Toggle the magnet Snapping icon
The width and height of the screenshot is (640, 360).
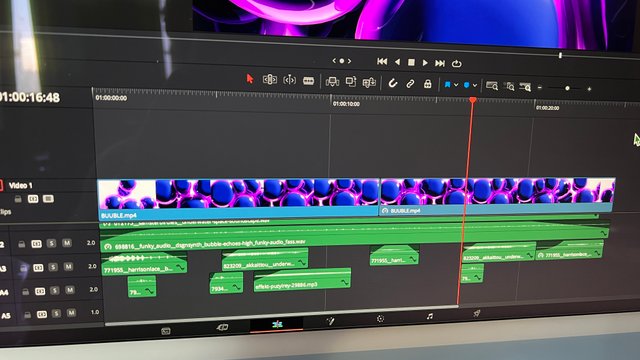click(393, 83)
